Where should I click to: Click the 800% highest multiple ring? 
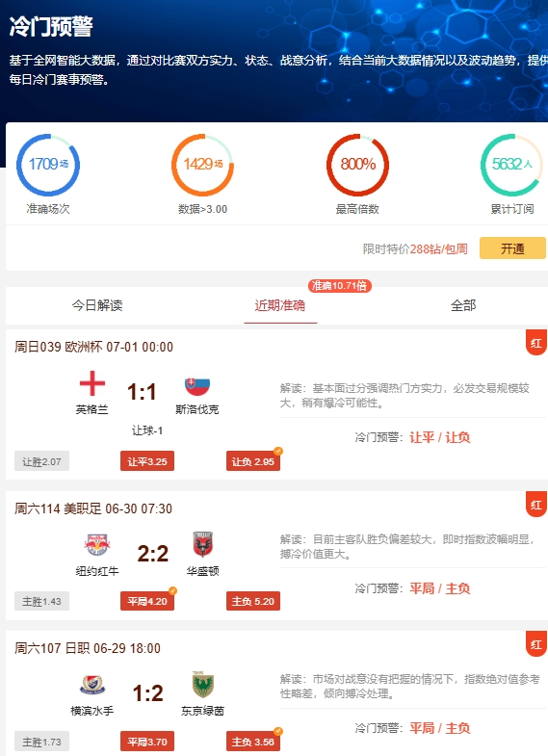[357, 165]
